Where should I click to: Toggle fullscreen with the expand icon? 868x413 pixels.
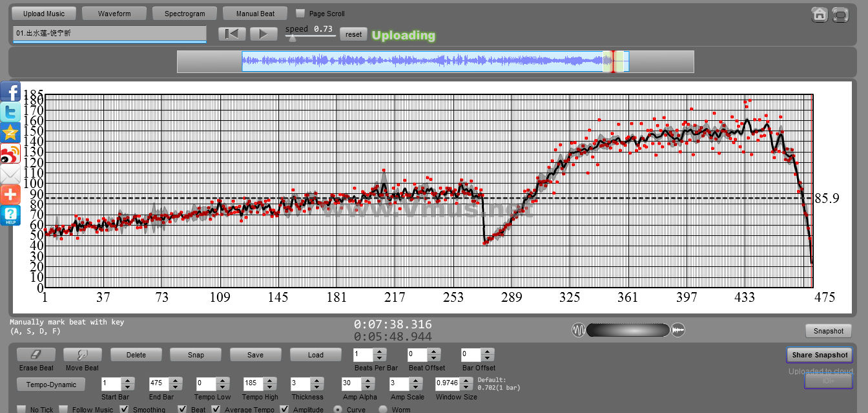pyautogui.click(x=840, y=14)
